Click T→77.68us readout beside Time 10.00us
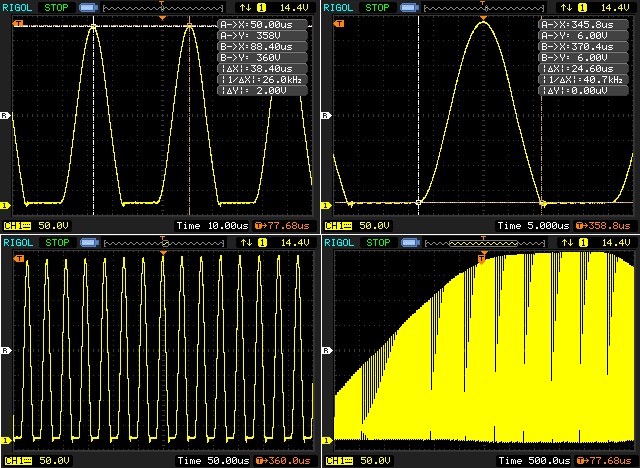Screen dimensions: 640x468 [284, 226]
